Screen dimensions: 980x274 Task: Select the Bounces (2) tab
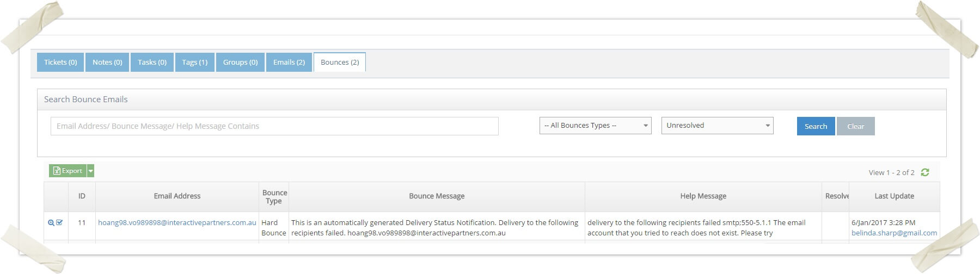pyautogui.click(x=340, y=62)
